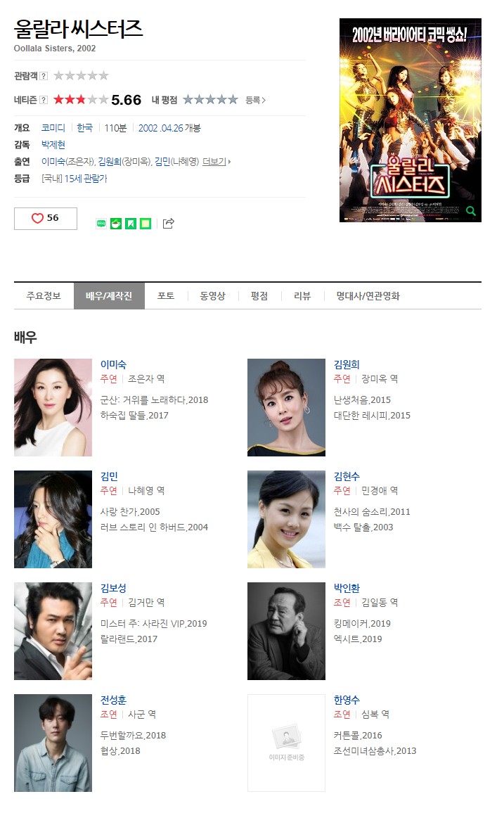Set my rating to five stars
Viewport: 504px width, 813px height.
[233, 99]
